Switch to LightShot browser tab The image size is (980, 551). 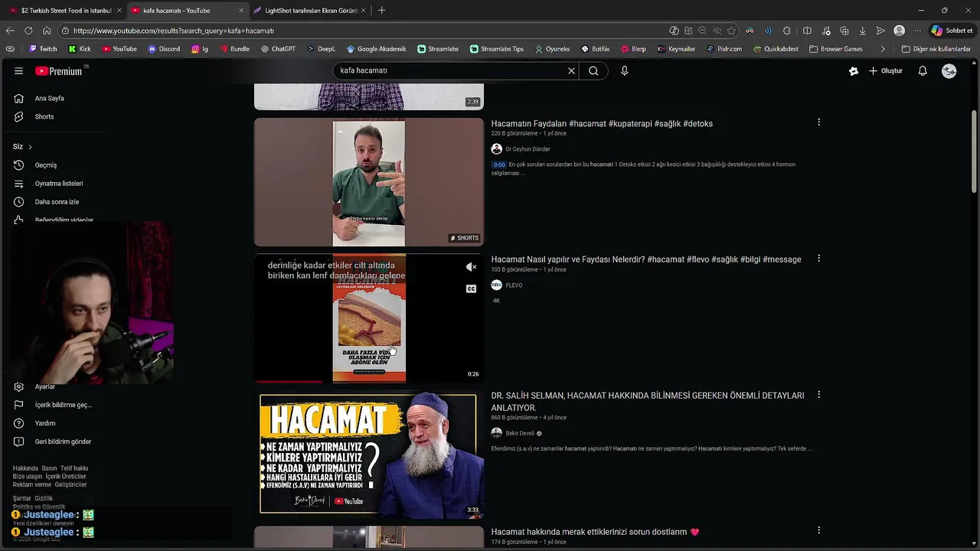[311, 11]
